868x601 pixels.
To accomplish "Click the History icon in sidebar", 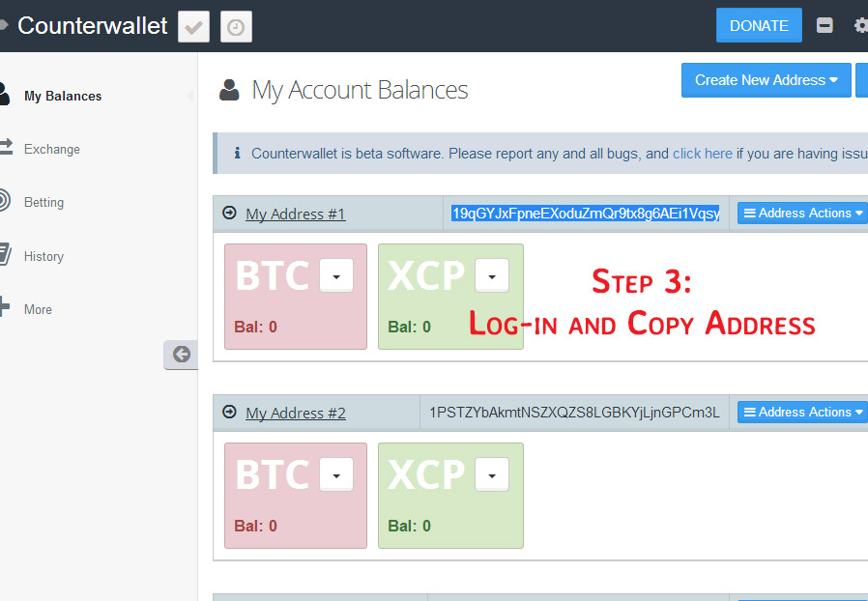I will tap(5, 254).
